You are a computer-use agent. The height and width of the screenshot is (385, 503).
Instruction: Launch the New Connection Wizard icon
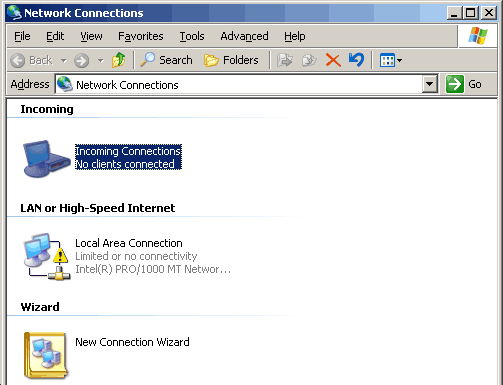tap(46, 355)
